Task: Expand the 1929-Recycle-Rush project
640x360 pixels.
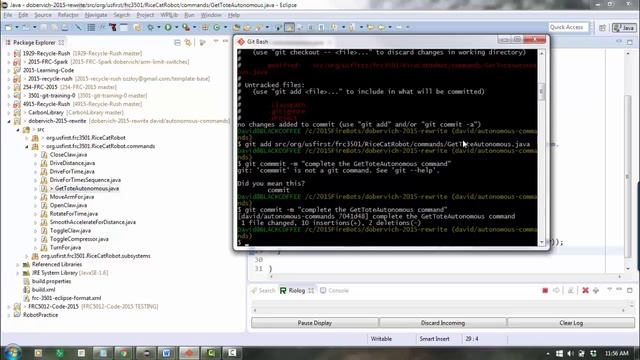Action: [x=9, y=53]
